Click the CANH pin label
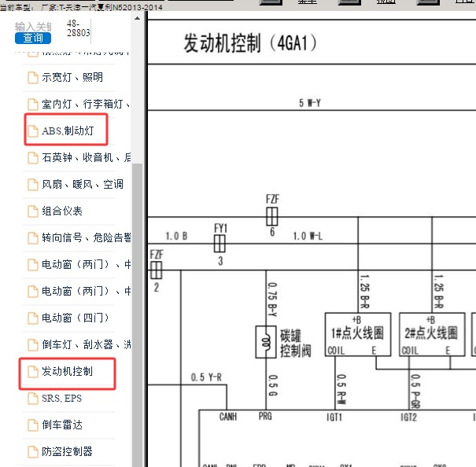 pyautogui.click(x=228, y=417)
